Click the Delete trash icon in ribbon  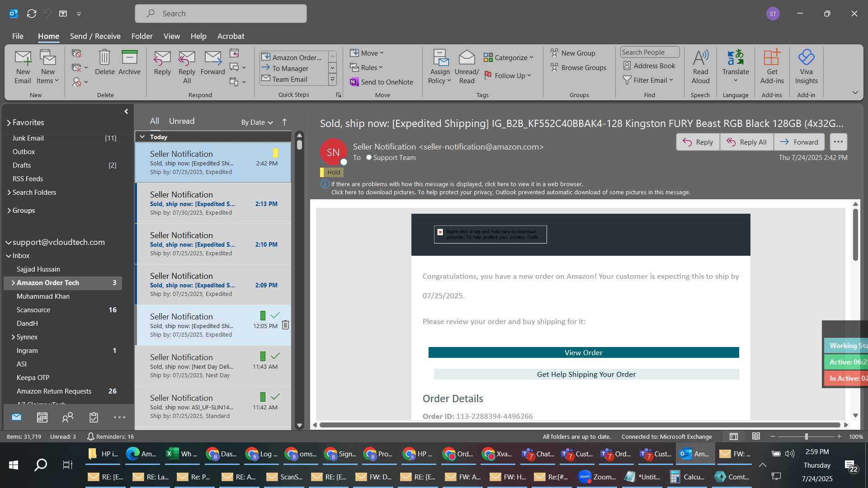[x=104, y=62]
